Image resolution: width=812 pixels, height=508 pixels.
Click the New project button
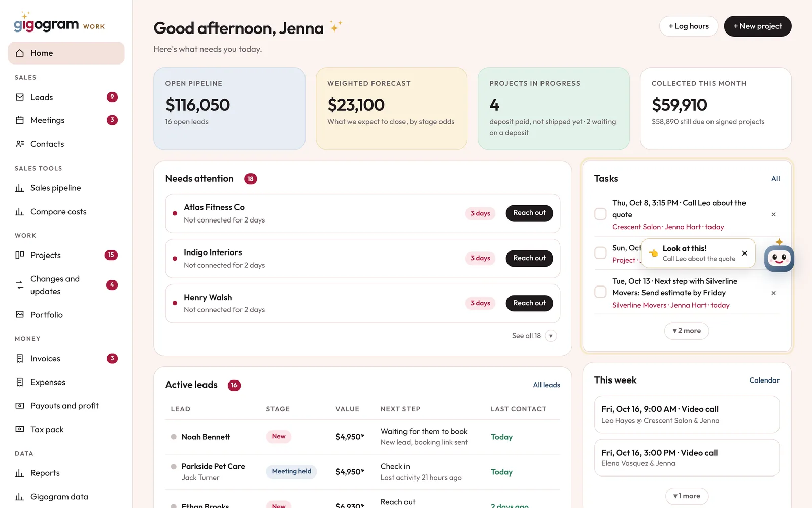(x=758, y=26)
